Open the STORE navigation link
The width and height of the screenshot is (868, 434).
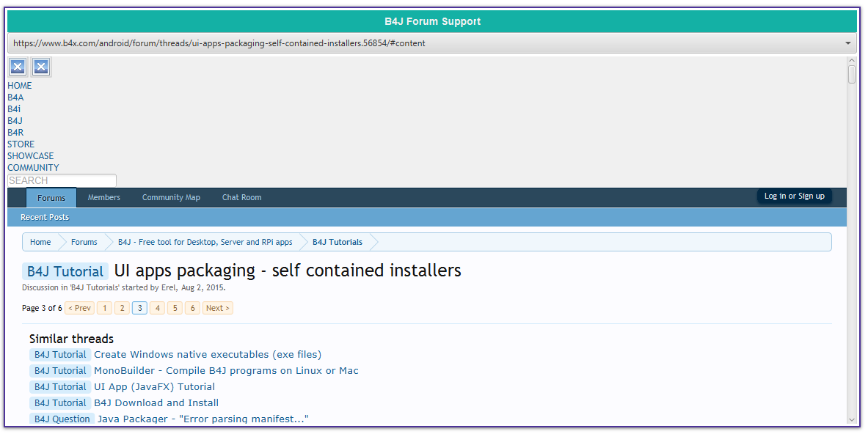click(x=21, y=144)
